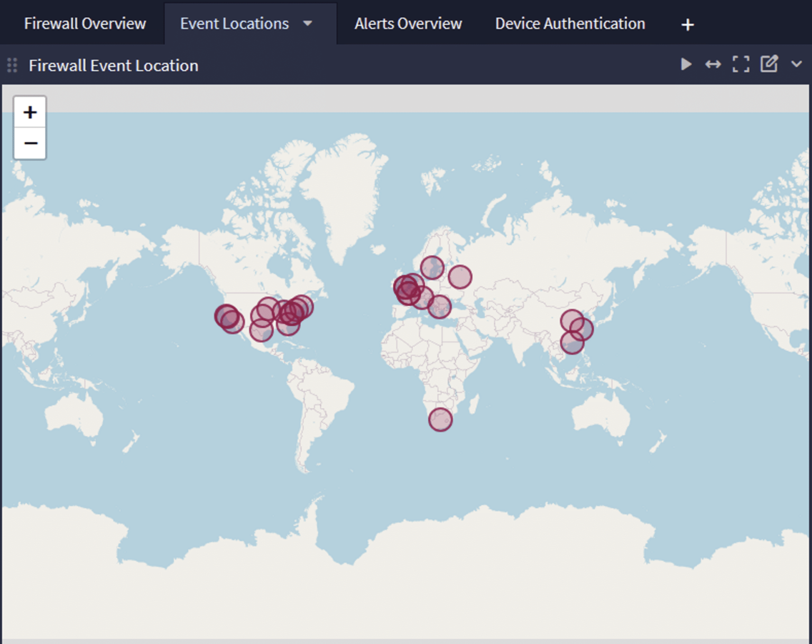Viewport: 812px width, 644px height.
Task: Click the panel drag handle dots
Action: (x=11, y=65)
